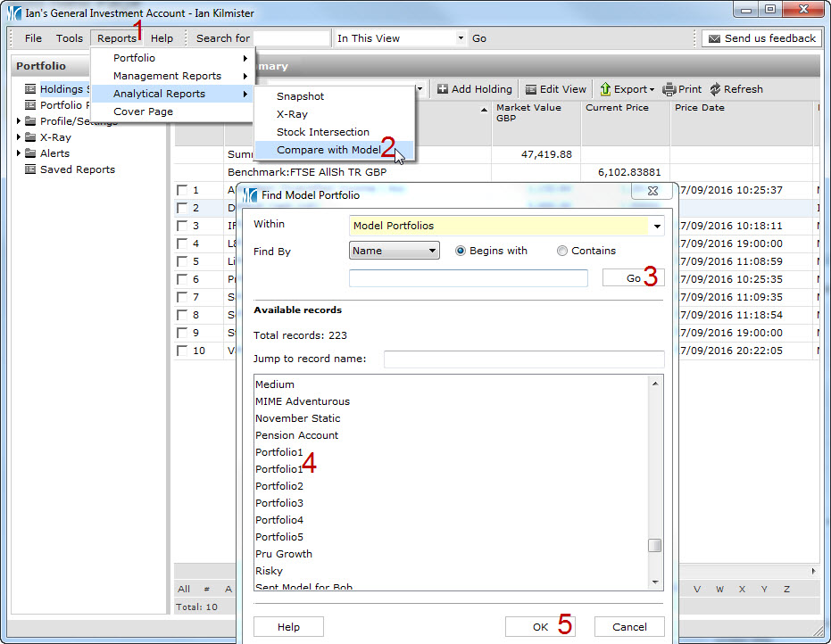Select the Begins with radio option
Image resolution: width=831 pixels, height=644 pixels.
(x=461, y=252)
